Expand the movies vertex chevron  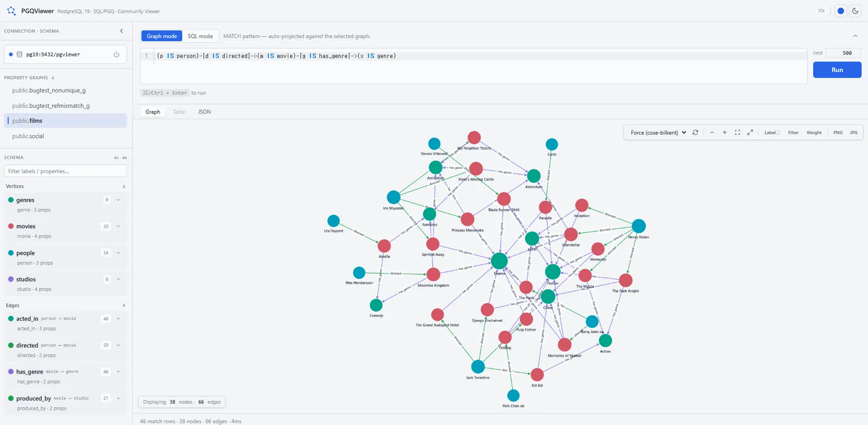pos(118,227)
